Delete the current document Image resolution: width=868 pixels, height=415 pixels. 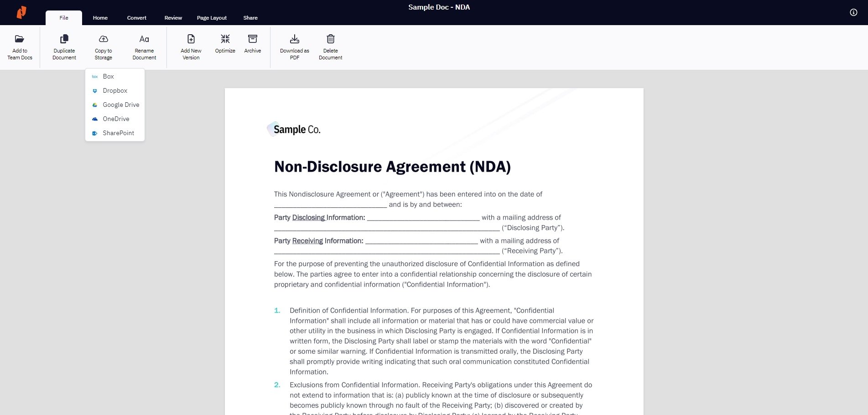[330, 46]
